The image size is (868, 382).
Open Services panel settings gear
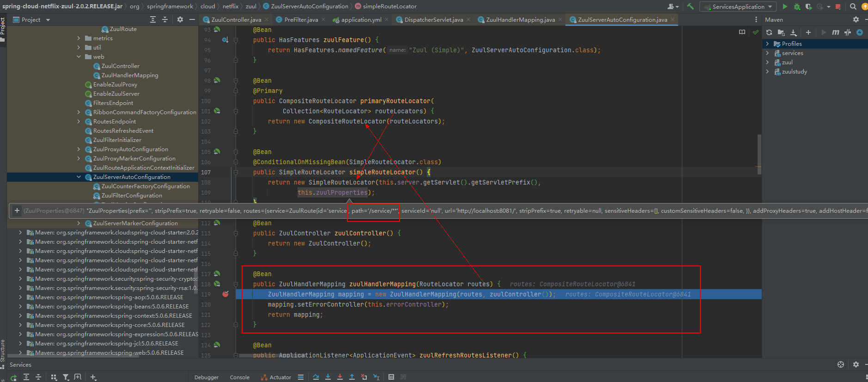856,364
